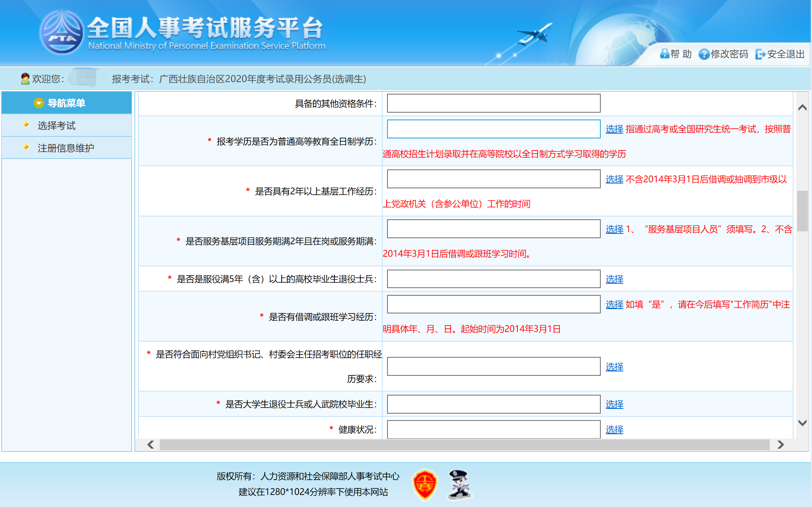Click the vertical scrollbar up arrow
Screen dimensions: 812x507
coord(802,107)
